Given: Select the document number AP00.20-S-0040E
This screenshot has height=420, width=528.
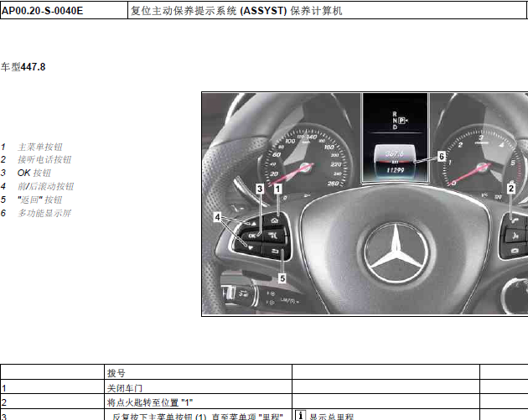Looking at the screenshot, I should coord(42,11).
